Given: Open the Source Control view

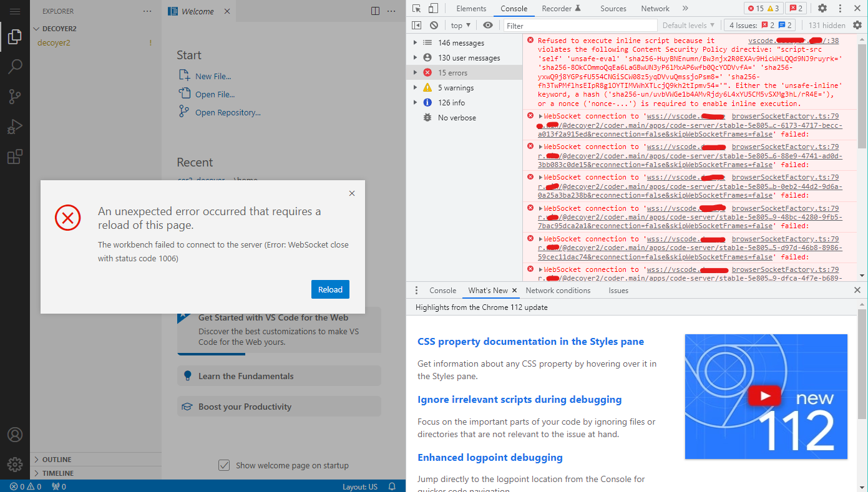Looking at the screenshot, I should pos(15,97).
